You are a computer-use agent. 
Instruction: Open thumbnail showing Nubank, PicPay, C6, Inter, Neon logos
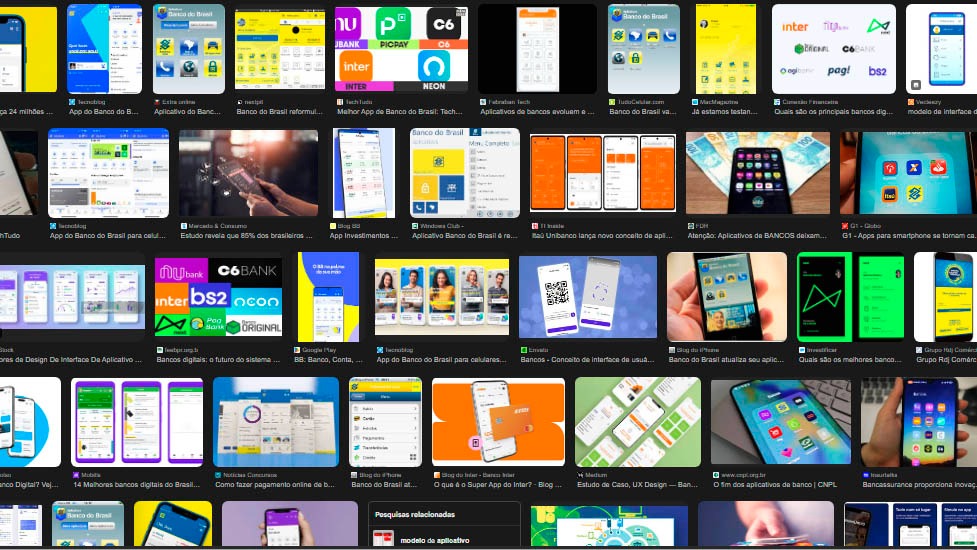401,49
